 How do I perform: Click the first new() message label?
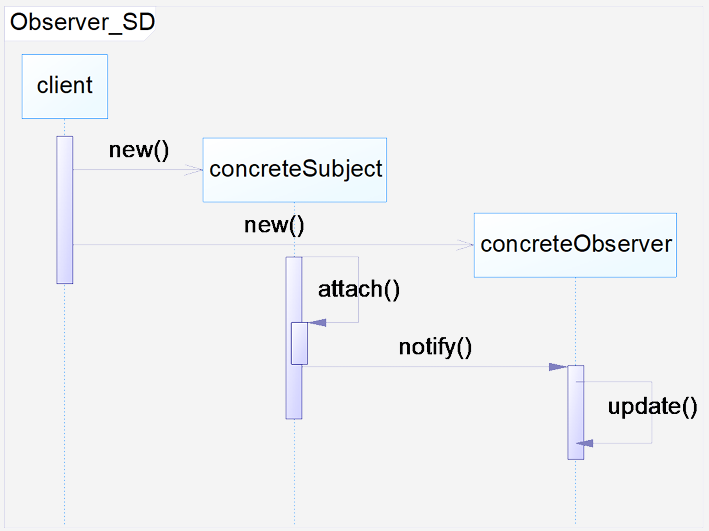[x=139, y=150]
